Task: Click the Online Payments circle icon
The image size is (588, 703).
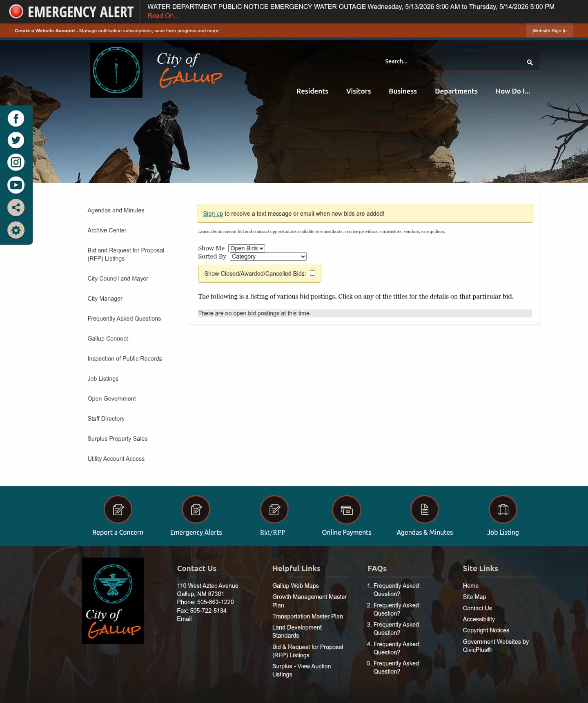Action: (x=347, y=509)
